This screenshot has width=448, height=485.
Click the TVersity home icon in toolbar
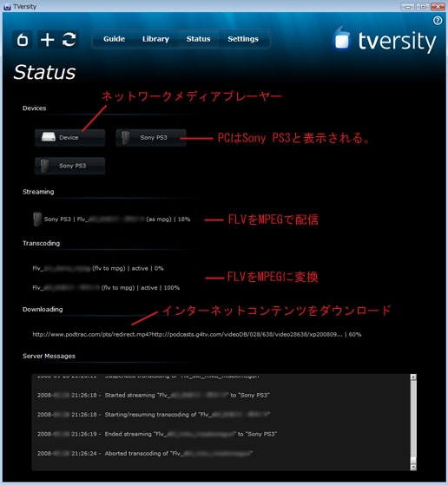23,40
